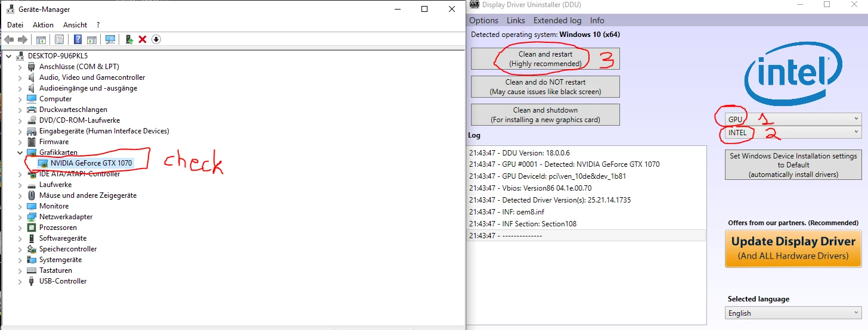Collapse the DESKTOP-9U6PKL5 root node
Image resolution: width=868 pixels, height=330 pixels.
[x=8, y=56]
